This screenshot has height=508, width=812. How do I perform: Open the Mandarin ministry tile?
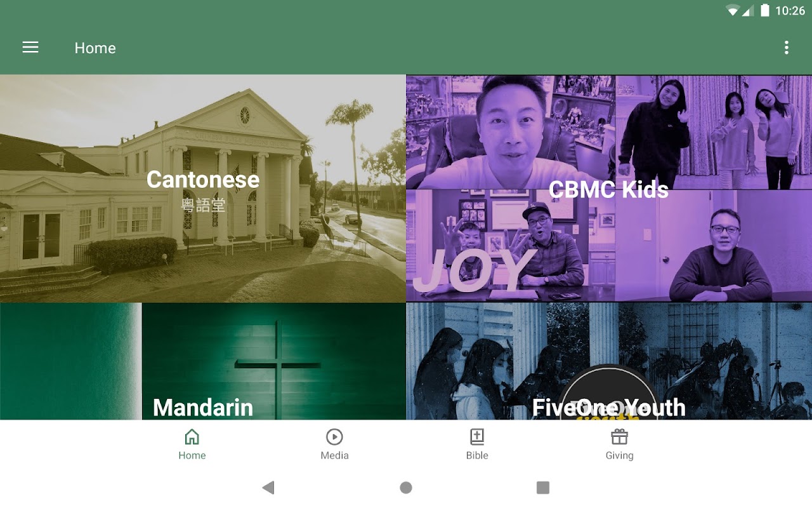(203, 361)
